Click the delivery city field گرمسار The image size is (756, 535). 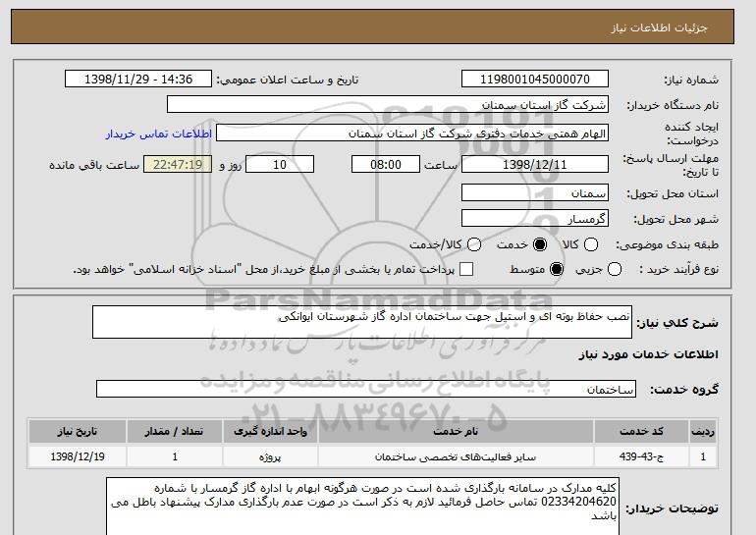pyautogui.click(x=535, y=218)
